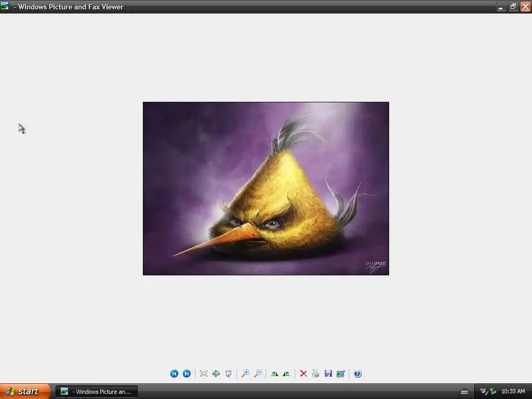Click the satellite dish system tray icon
The width and height of the screenshot is (532, 399).
[484, 391]
